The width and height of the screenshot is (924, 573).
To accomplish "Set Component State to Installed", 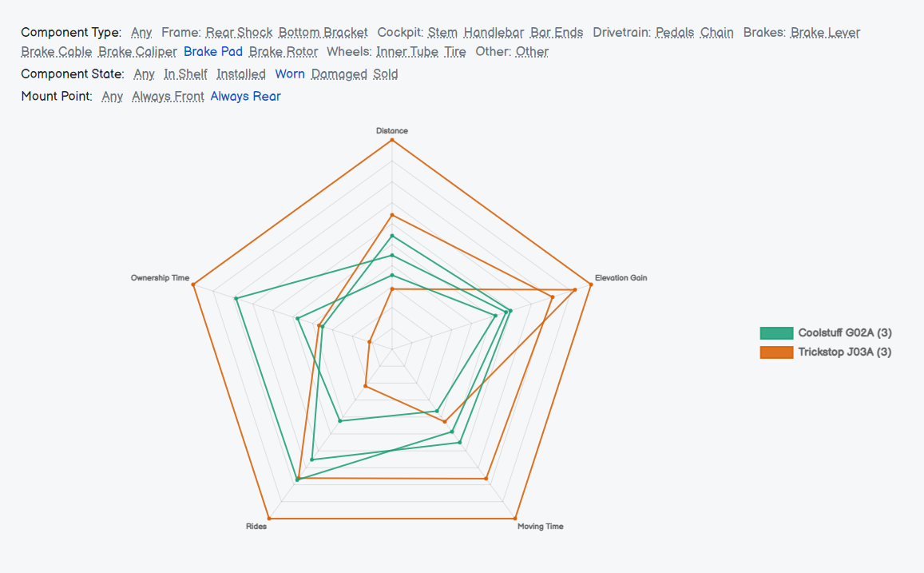I will pos(241,74).
